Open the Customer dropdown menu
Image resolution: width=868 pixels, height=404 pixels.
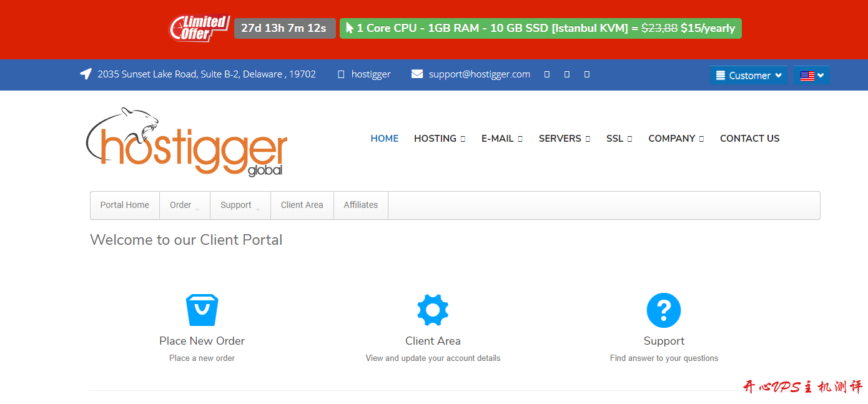coord(748,76)
